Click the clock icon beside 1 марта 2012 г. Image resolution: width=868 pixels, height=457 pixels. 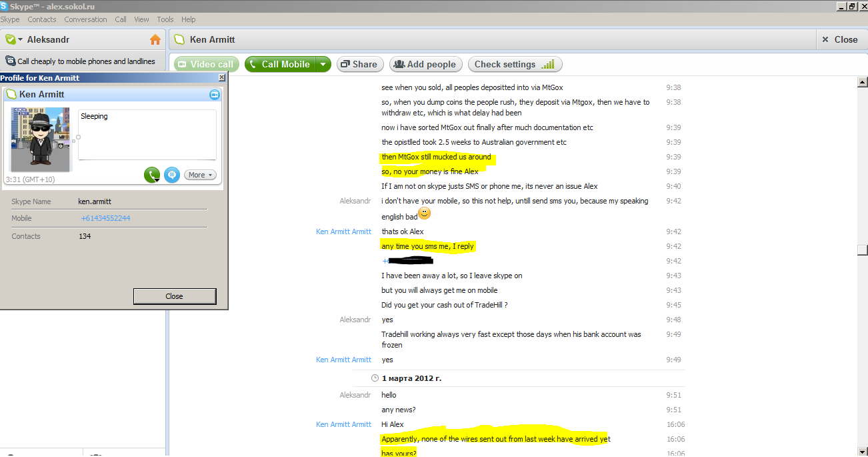coord(375,378)
